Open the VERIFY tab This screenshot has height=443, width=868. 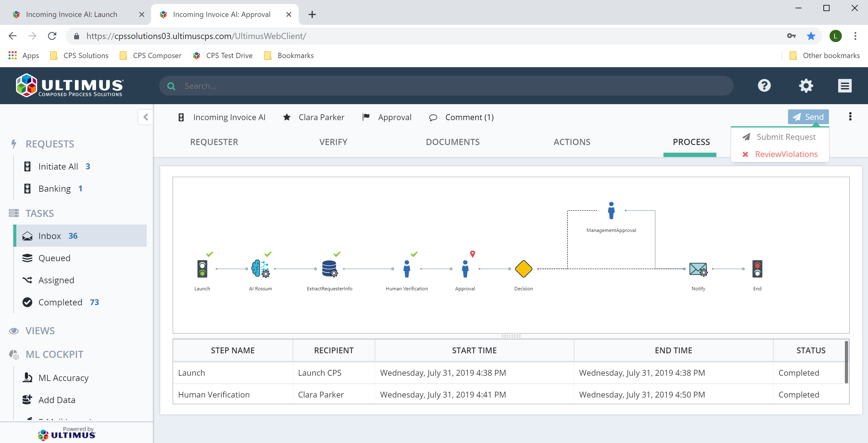333,142
